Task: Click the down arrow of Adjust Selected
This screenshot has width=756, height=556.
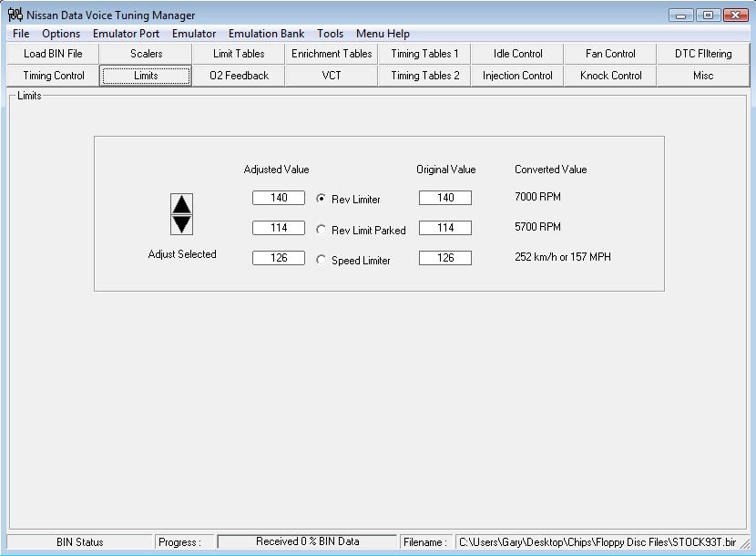Action: coord(181,223)
